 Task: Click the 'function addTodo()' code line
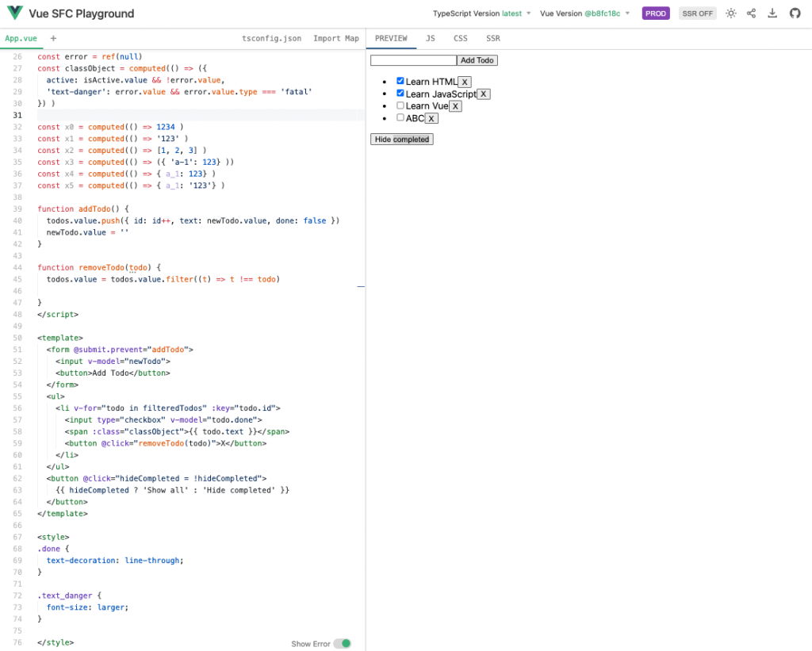82,209
